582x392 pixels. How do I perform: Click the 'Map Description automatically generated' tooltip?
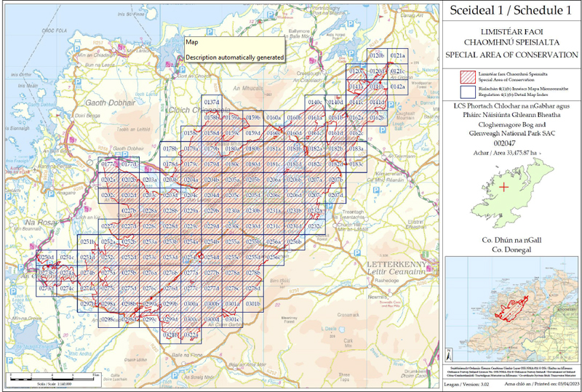point(234,49)
